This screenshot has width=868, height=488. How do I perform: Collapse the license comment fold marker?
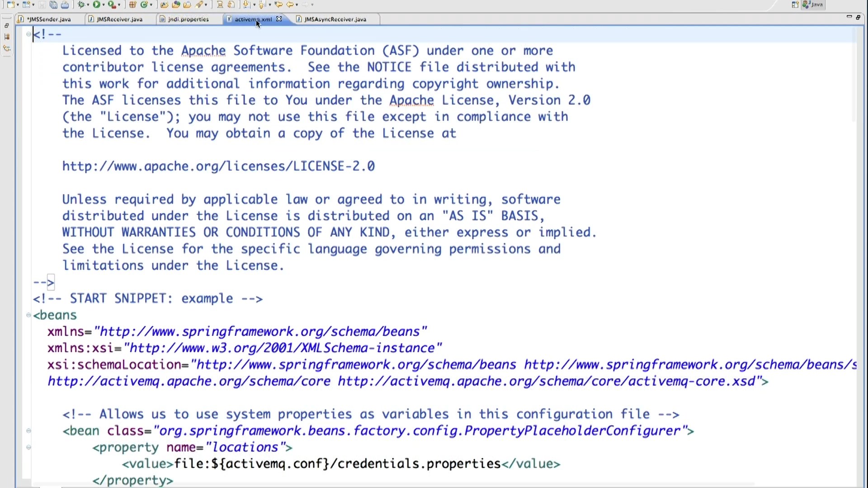click(x=28, y=34)
